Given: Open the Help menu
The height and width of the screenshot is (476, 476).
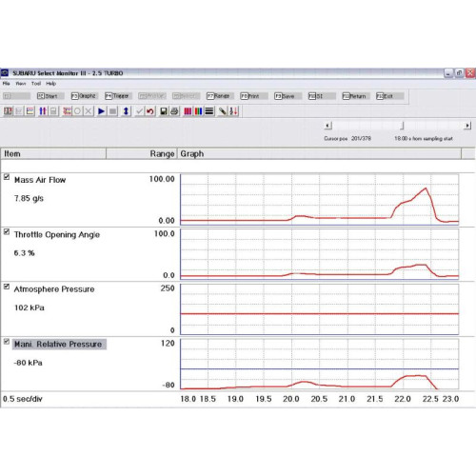Looking at the screenshot, I should [51, 84].
